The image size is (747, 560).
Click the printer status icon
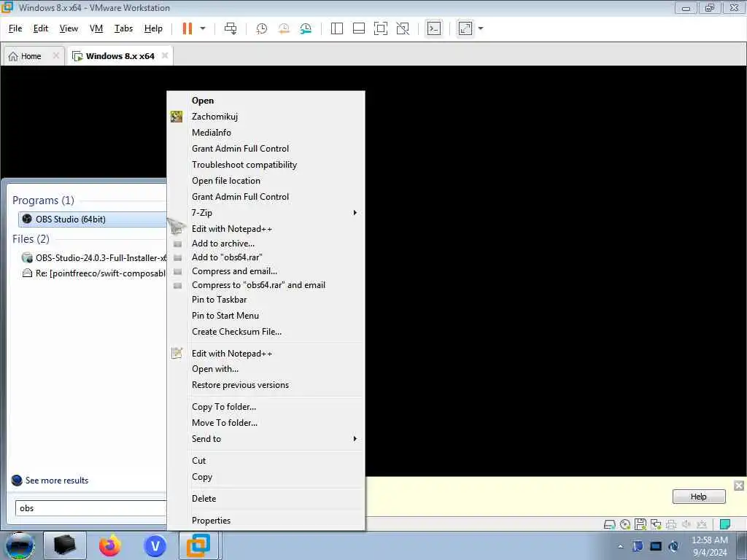coord(671,525)
